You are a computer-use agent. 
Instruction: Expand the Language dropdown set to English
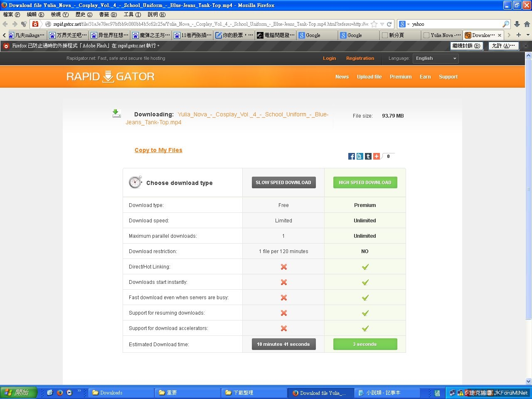pyautogui.click(x=436, y=59)
